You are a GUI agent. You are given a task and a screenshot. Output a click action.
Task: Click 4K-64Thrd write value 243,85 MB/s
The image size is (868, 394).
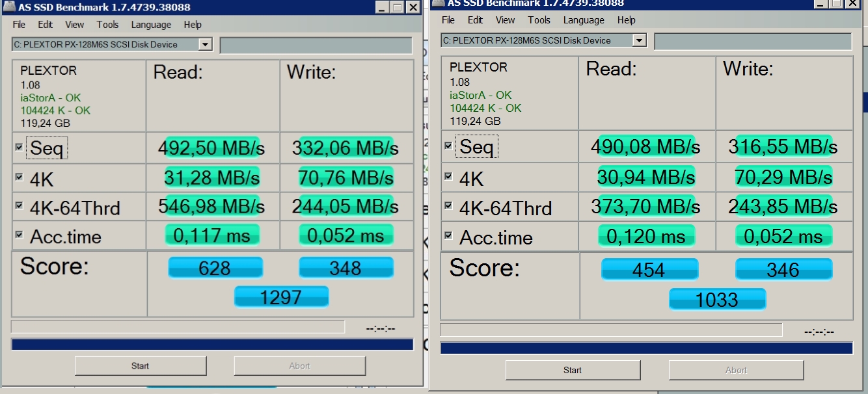(x=783, y=206)
